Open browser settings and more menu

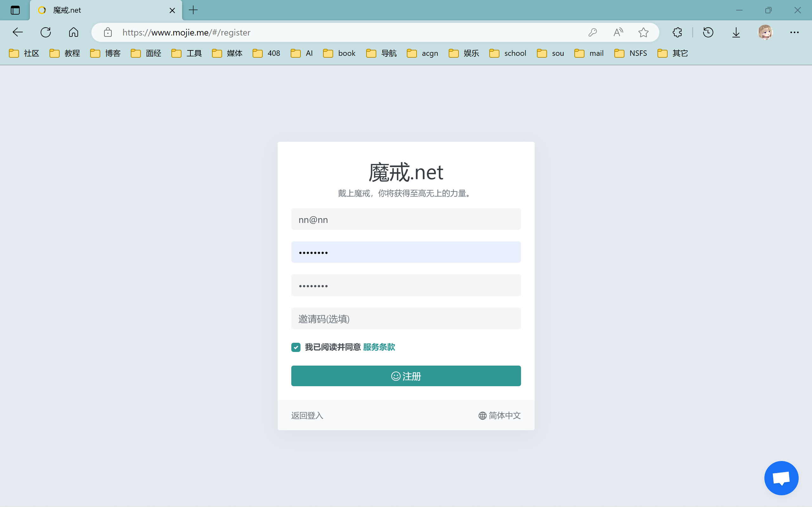pos(794,32)
